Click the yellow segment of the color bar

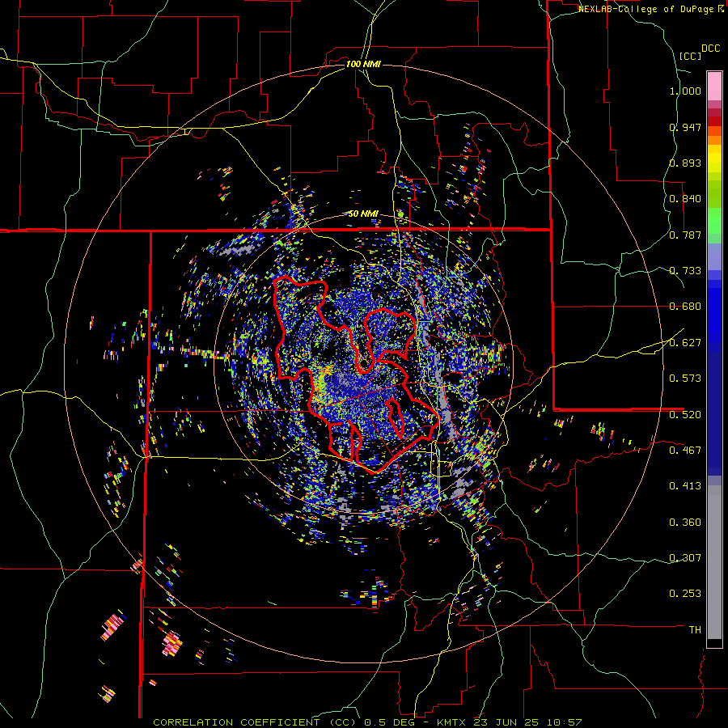click(714, 159)
